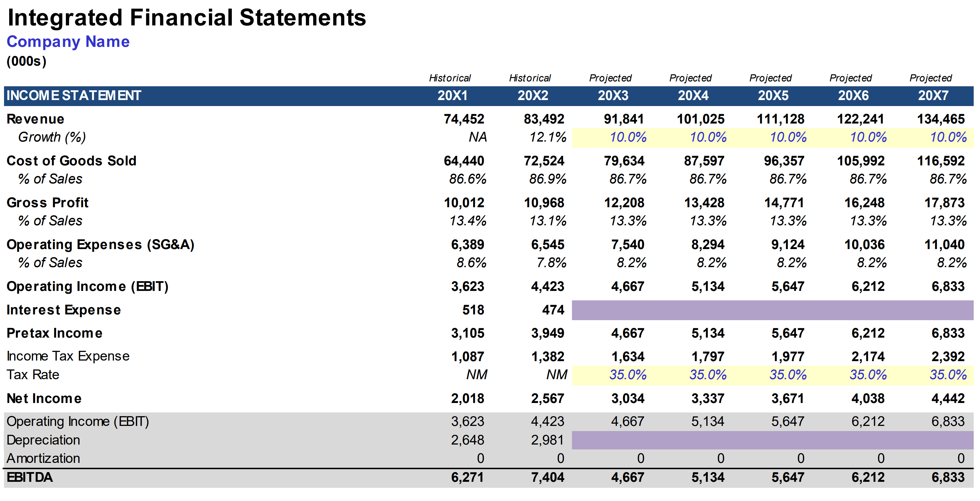Select interest expense value 518
This screenshot has width=980, height=501.
pyautogui.click(x=473, y=310)
